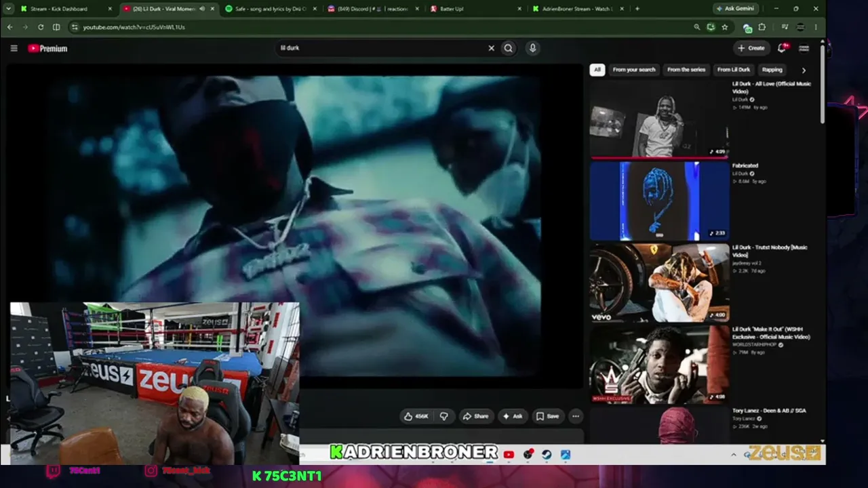Clear the 'lil durk' search text
Viewport: 868px width, 488px height.
492,48
